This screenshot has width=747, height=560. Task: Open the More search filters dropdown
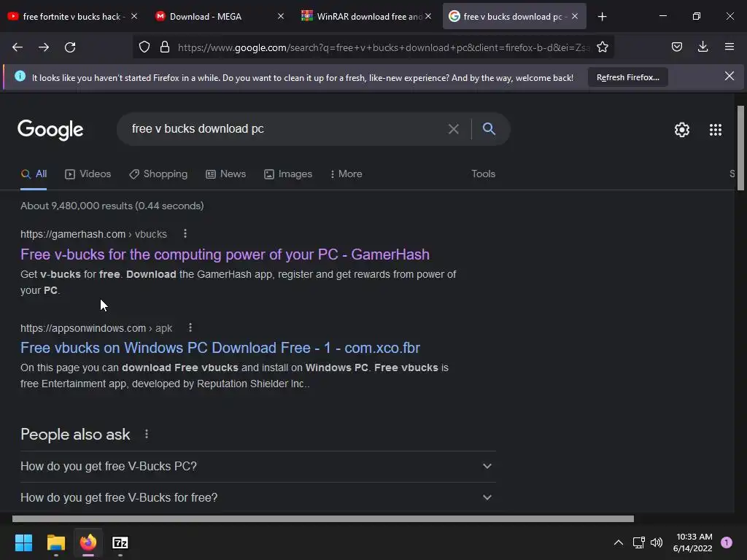coord(347,174)
